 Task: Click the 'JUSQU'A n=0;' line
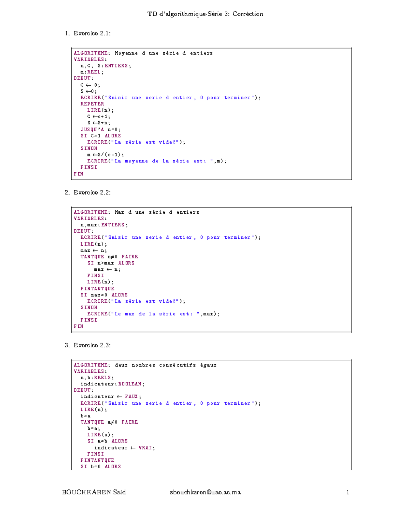coord(100,129)
